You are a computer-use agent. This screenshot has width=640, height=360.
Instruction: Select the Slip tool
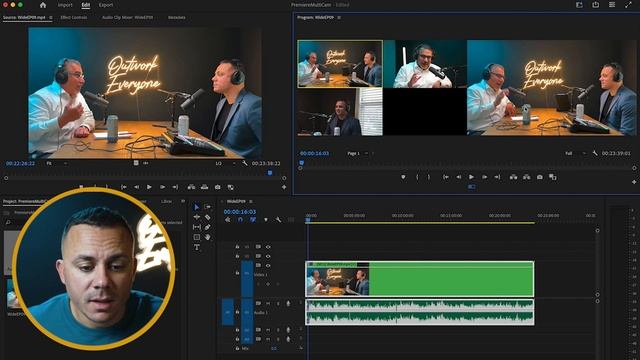pos(197,227)
